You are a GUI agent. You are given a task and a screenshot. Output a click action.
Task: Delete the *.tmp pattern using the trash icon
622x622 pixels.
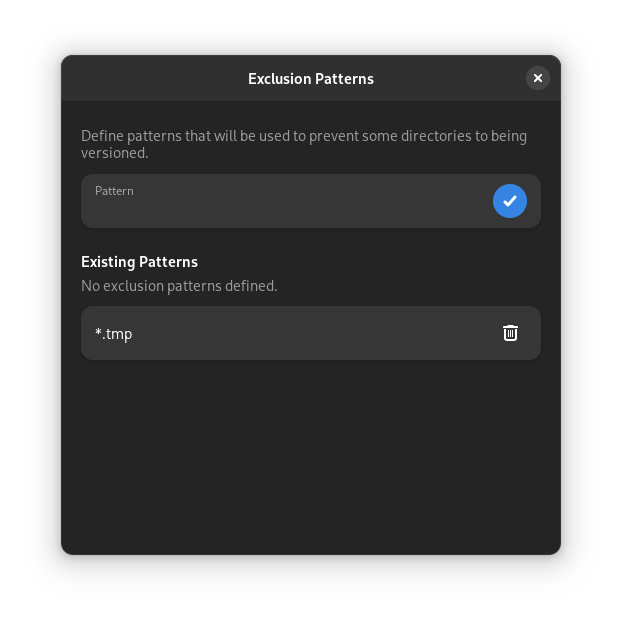(510, 333)
